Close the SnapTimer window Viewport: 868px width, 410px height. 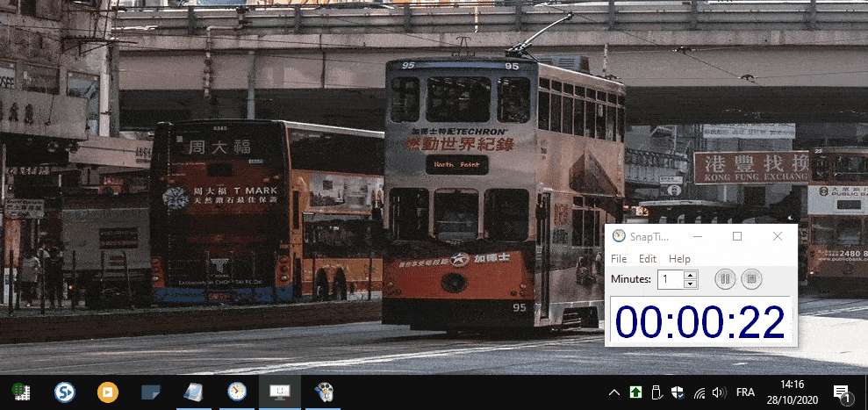coord(778,236)
